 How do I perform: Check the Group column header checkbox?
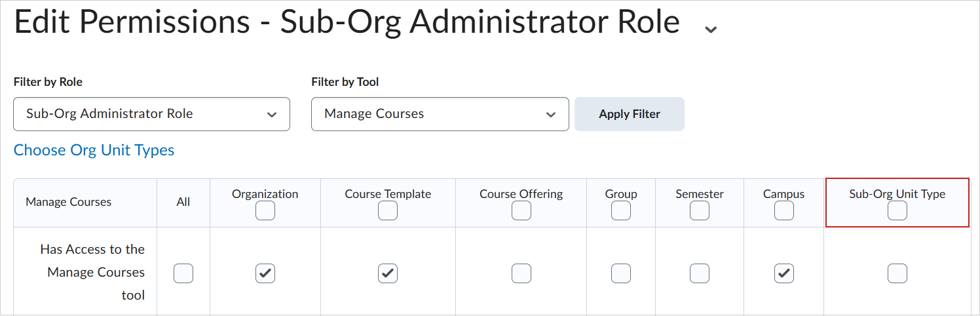pos(621,210)
